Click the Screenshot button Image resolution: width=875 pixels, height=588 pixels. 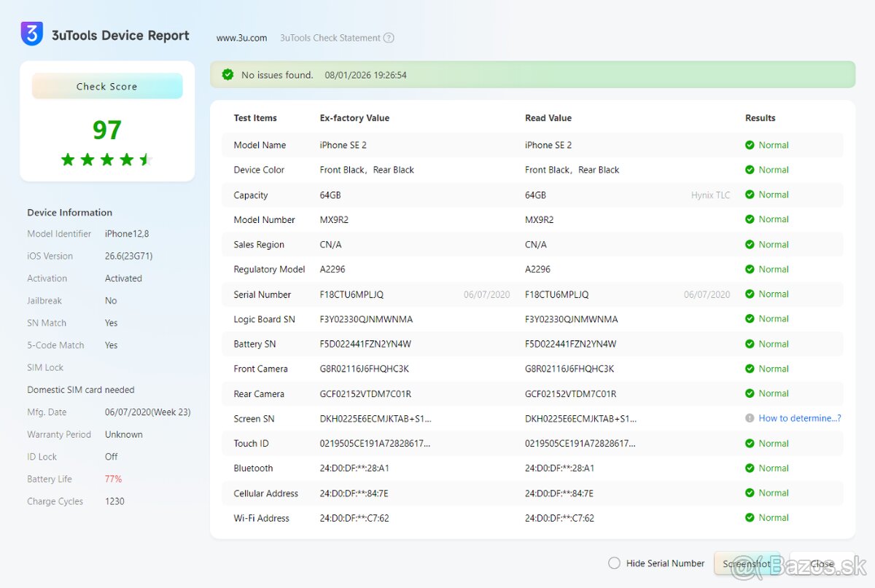coord(747,563)
